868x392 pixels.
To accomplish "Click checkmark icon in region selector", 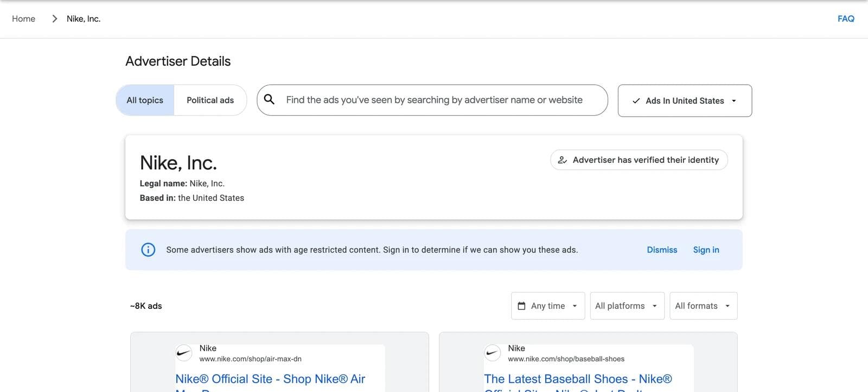I will [636, 100].
